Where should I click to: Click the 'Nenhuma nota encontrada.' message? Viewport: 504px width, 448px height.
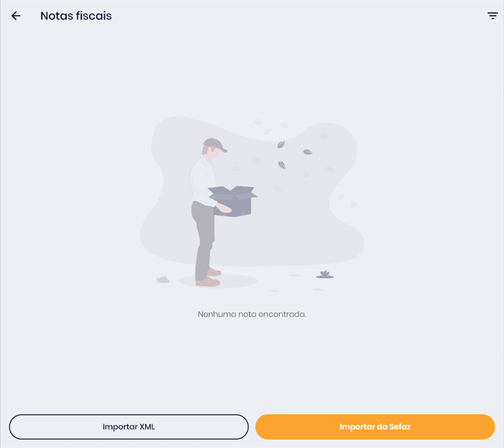point(252,314)
